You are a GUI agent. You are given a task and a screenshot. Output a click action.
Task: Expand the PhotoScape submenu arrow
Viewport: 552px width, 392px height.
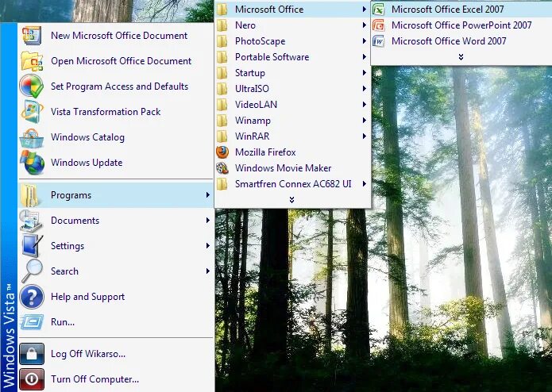pyautogui.click(x=365, y=41)
